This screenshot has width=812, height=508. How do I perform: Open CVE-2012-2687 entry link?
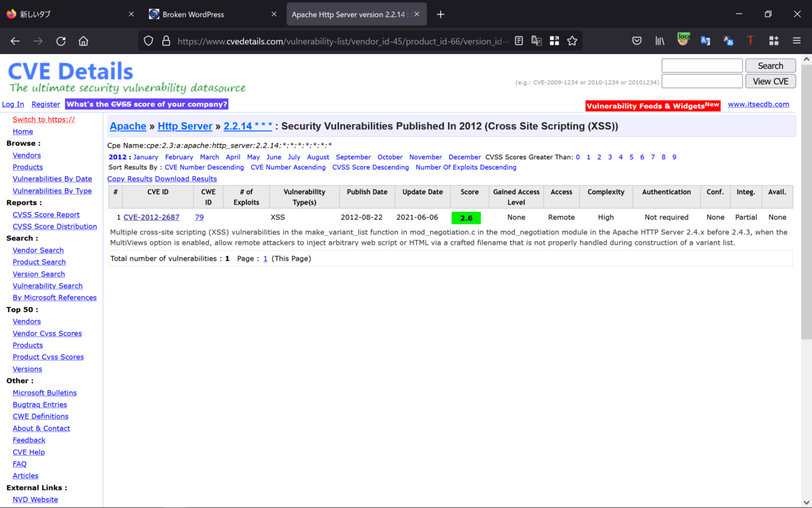152,217
